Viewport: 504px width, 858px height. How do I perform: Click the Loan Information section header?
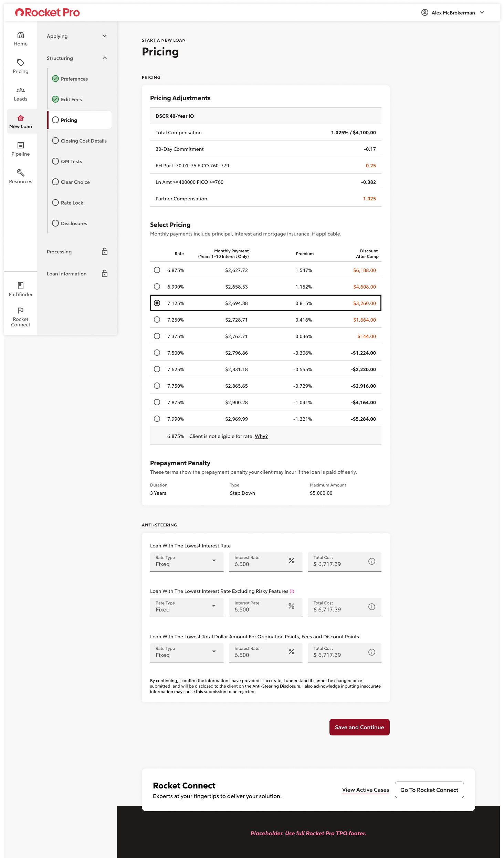click(x=67, y=274)
